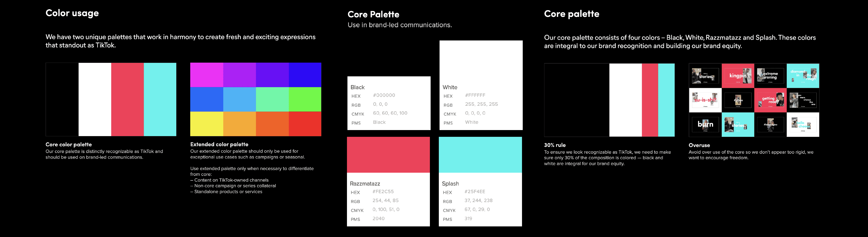Select the red stripe in core color palette
This screenshot has width=868, height=237.
(x=127, y=99)
